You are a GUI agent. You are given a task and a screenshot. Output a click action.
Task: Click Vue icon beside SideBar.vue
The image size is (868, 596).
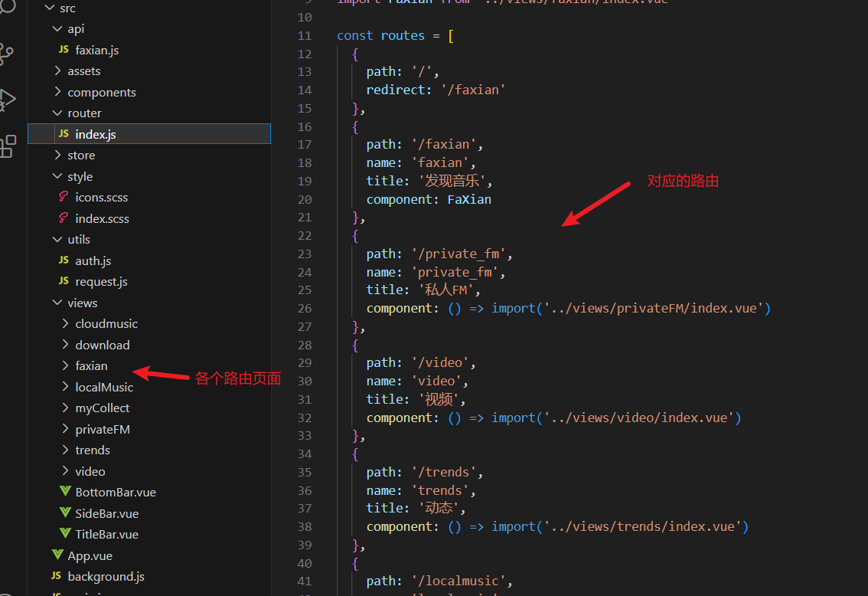point(65,513)
